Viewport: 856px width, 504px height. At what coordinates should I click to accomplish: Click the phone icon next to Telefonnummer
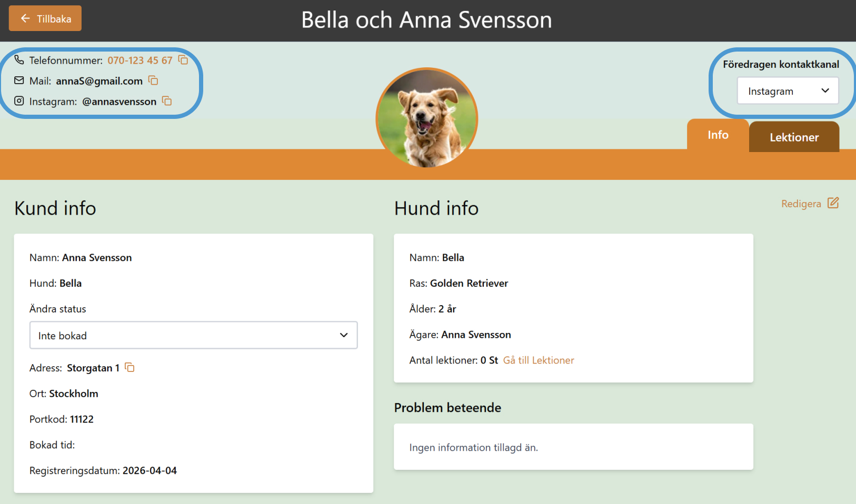pyautogui.click(x=19, y=60)
